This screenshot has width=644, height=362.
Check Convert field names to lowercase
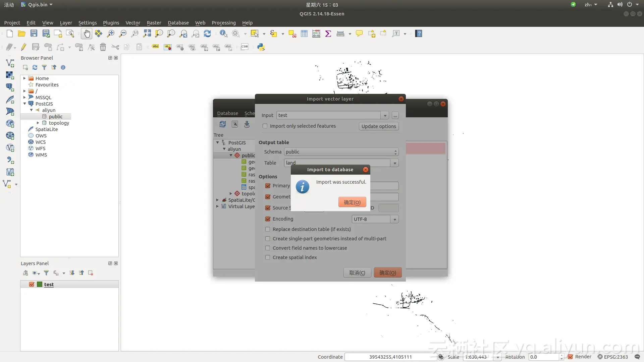[x=268, y=248]
